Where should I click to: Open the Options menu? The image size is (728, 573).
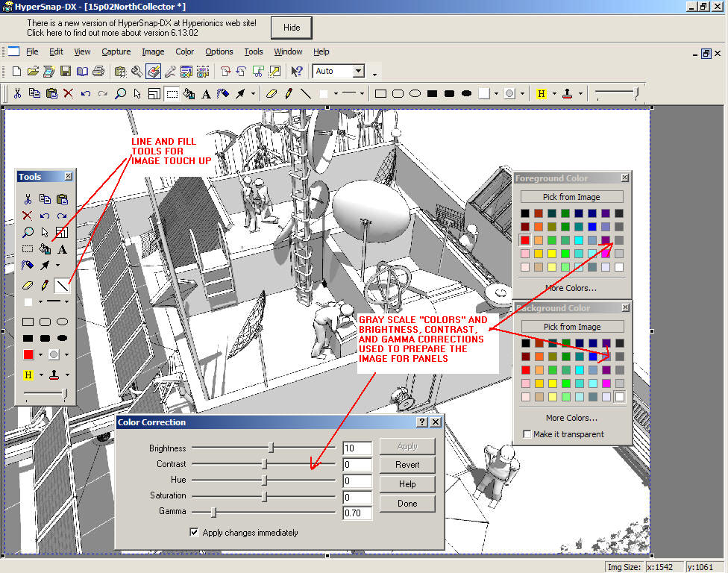pyautogui.click(x=219, y=51)
